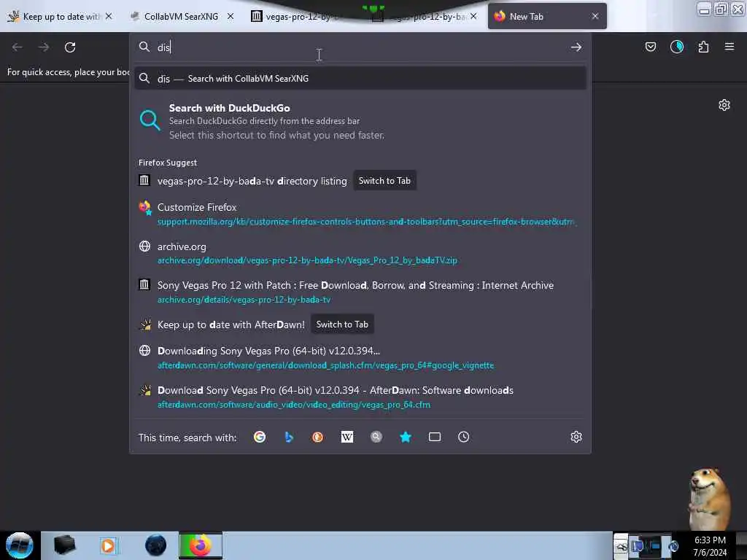Viewport: 747px width, 560px height.
Task: Click the taskbar clock showing 6:33 PM
Action: pyautogui.click(x=710, y=545)
